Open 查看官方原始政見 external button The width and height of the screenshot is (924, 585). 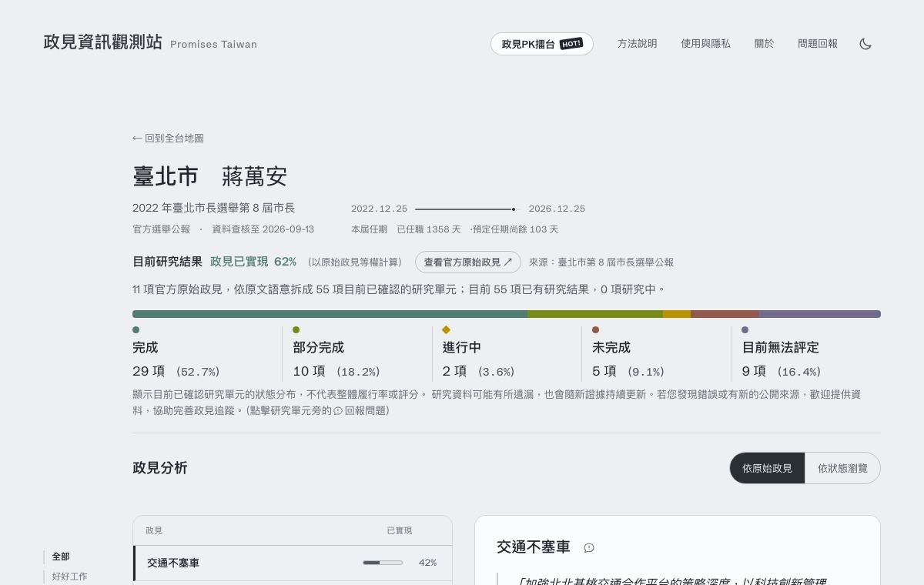point(468,262)
